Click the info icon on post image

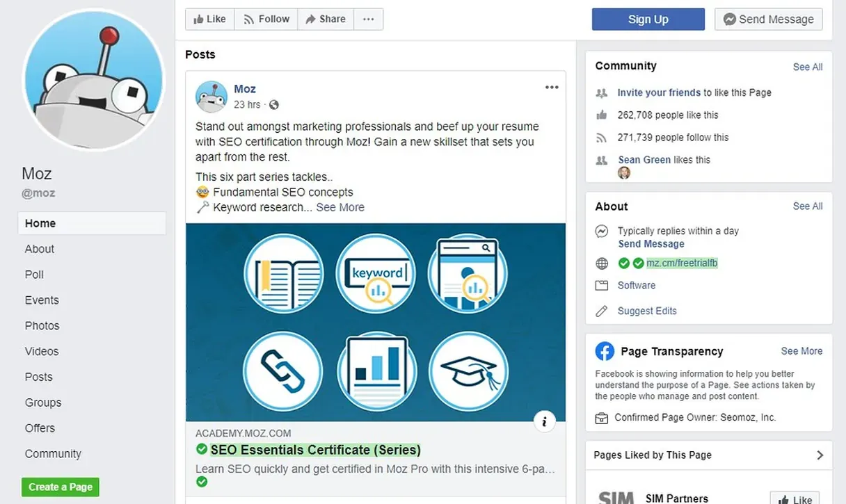click(544, 421)
